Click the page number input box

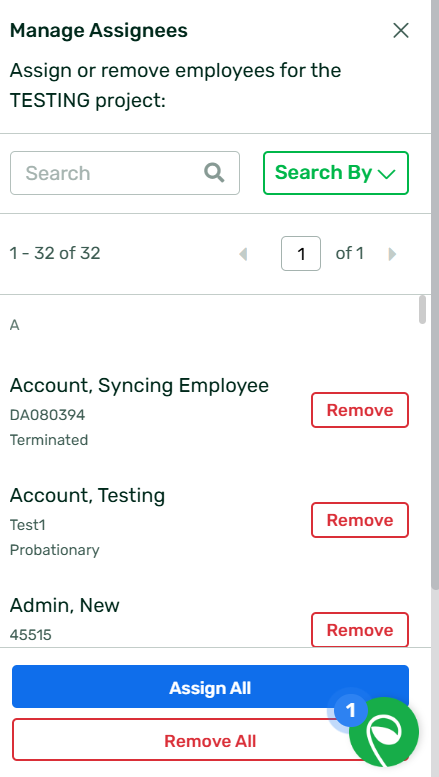[301, 254]
